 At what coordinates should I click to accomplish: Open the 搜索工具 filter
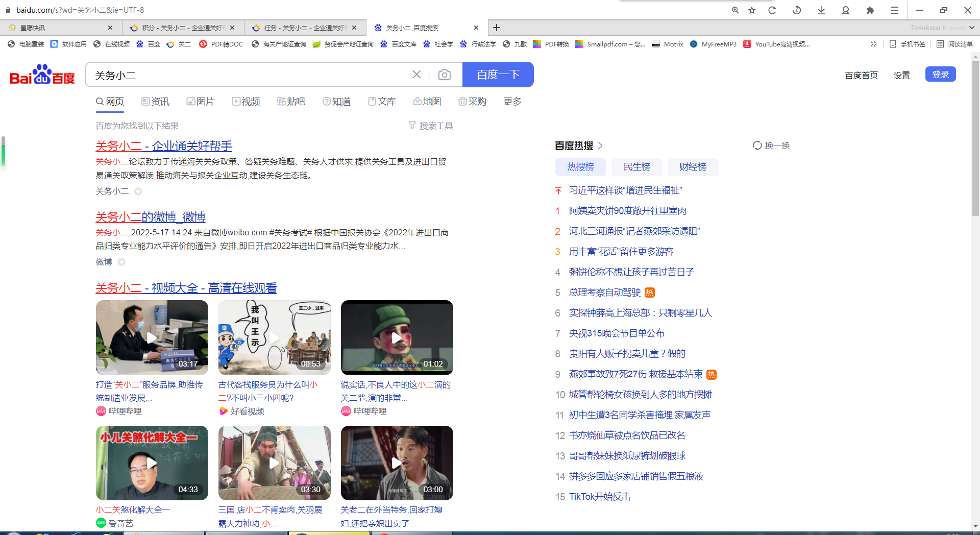click(430, 126)
